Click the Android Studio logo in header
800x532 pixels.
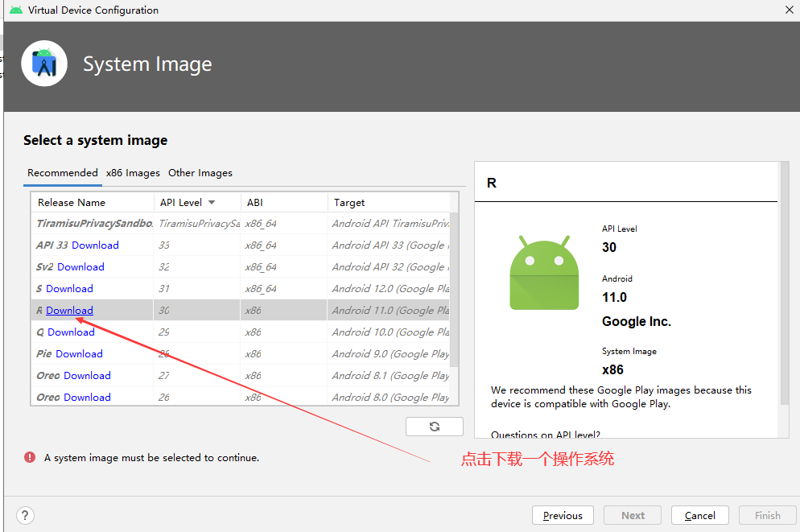[x=44, y=64]
